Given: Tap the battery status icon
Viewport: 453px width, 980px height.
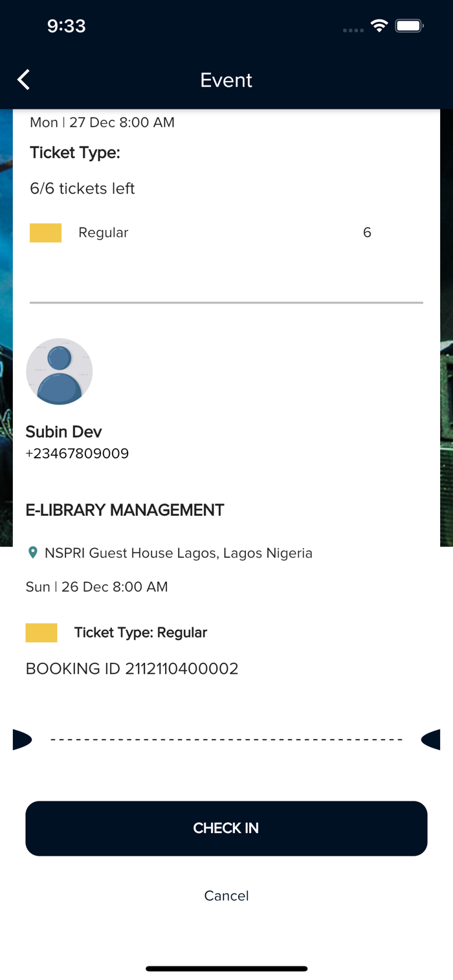Looking at the screenshot, I should click(410, 26).
